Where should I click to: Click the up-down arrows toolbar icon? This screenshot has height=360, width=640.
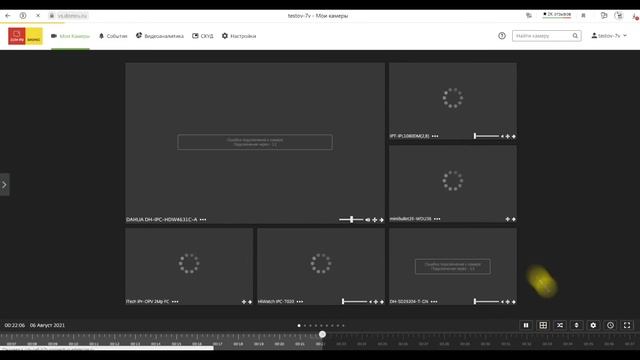[x=576, y=325]
